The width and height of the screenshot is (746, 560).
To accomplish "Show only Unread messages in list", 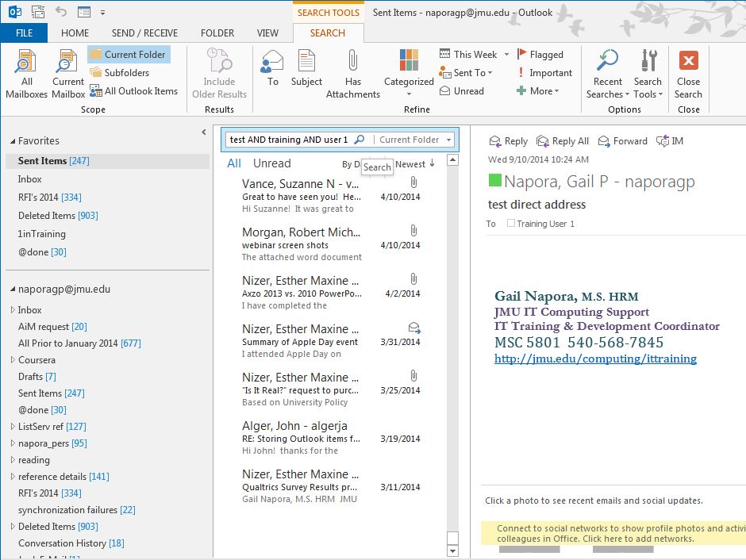I will tap(271, 163).
